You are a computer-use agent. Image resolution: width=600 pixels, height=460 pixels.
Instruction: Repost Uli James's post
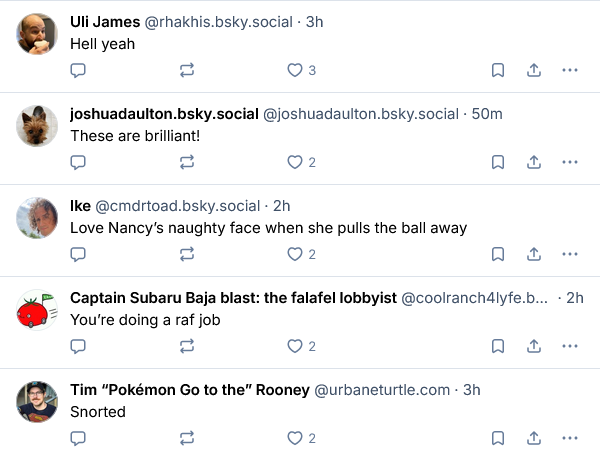click(186, 70)
